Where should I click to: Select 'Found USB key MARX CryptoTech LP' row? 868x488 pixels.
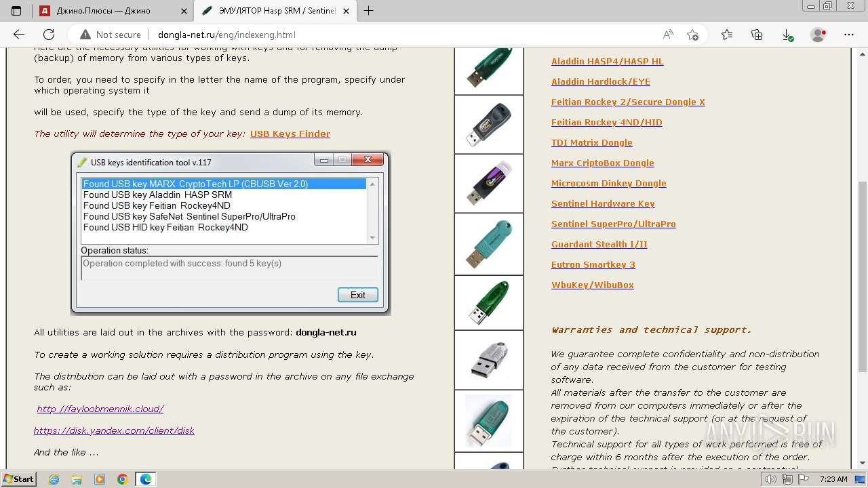(224, 184)
